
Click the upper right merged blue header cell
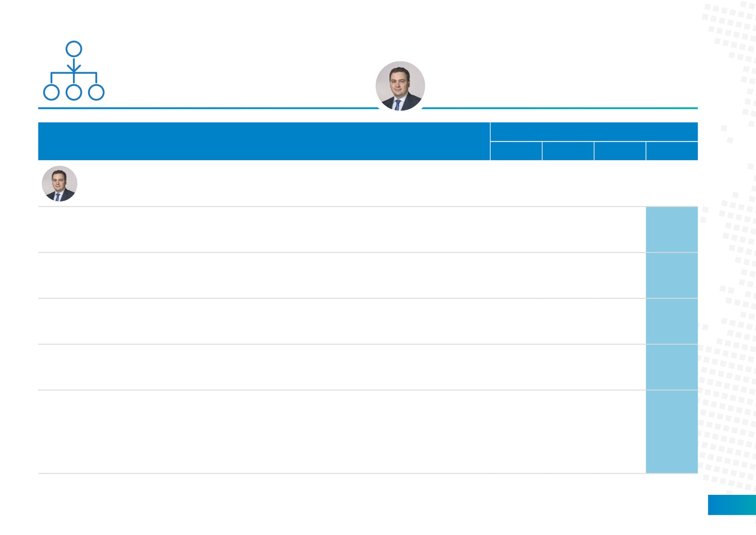coord(594,132)
